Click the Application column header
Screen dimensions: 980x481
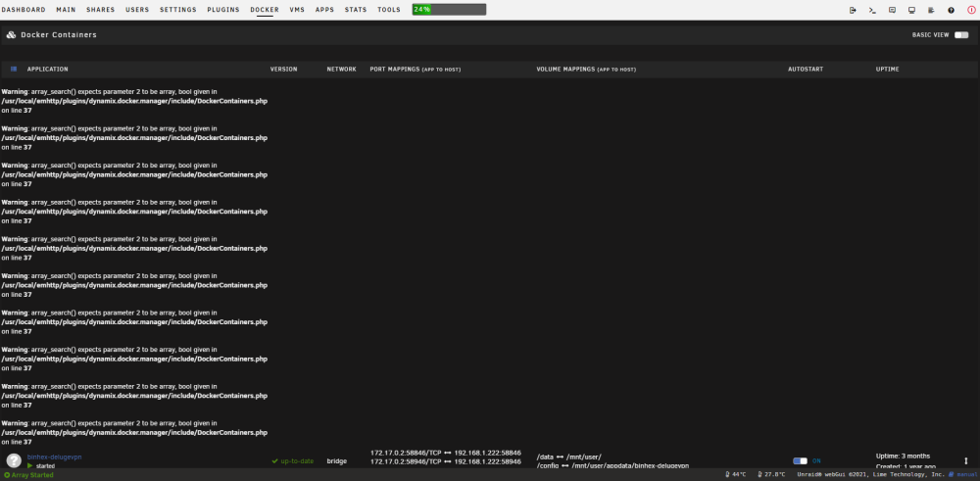(47, 70)
